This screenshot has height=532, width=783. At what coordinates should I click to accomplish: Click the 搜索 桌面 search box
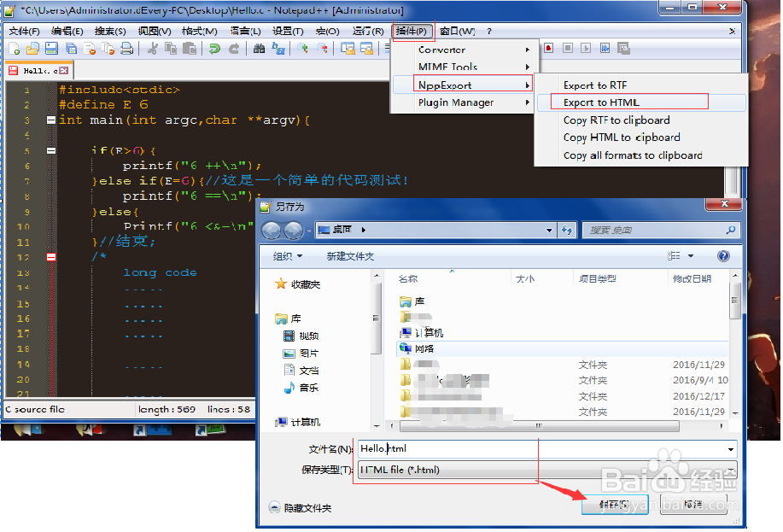pyautogui.click(x=661, y=230)
